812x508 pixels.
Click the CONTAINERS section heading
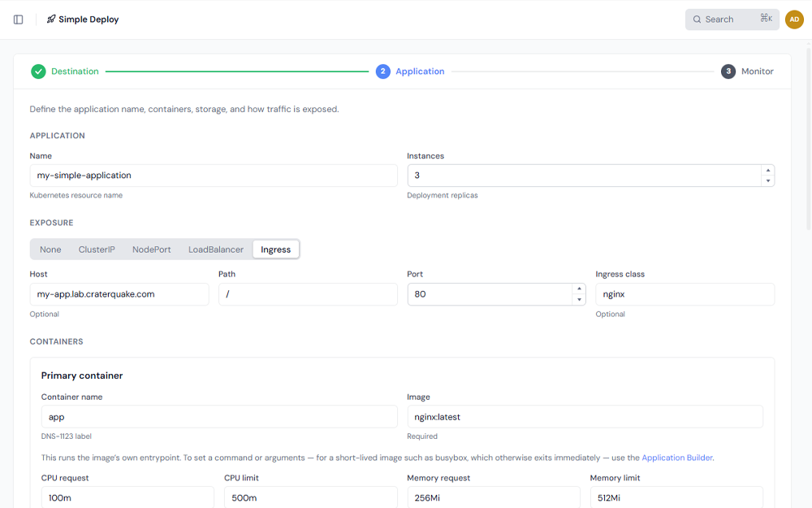pyautogui.click(x=57, y=341)
